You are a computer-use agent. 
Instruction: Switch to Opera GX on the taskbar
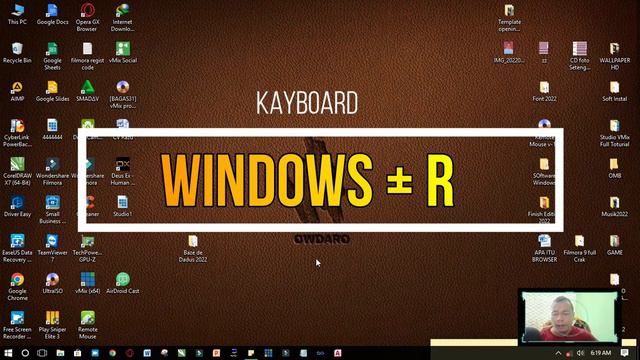(129, 353)
